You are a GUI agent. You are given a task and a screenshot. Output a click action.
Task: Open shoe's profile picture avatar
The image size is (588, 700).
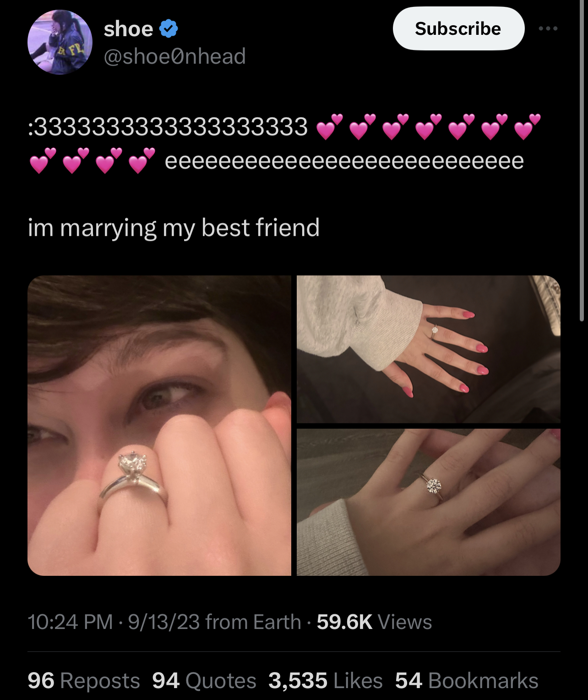tap(60, 42)
